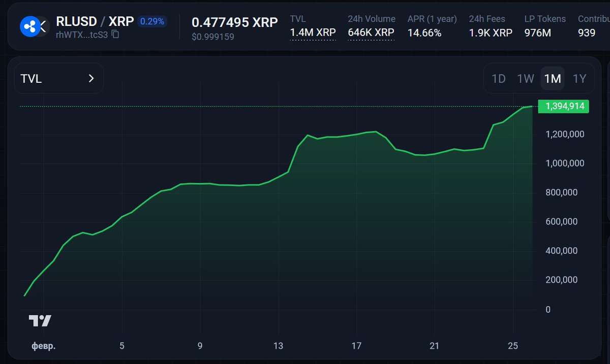Screen dimensions: 610x364
Task: Click the RLUSD / XRP pair title
Action: (x=95, y=22)
